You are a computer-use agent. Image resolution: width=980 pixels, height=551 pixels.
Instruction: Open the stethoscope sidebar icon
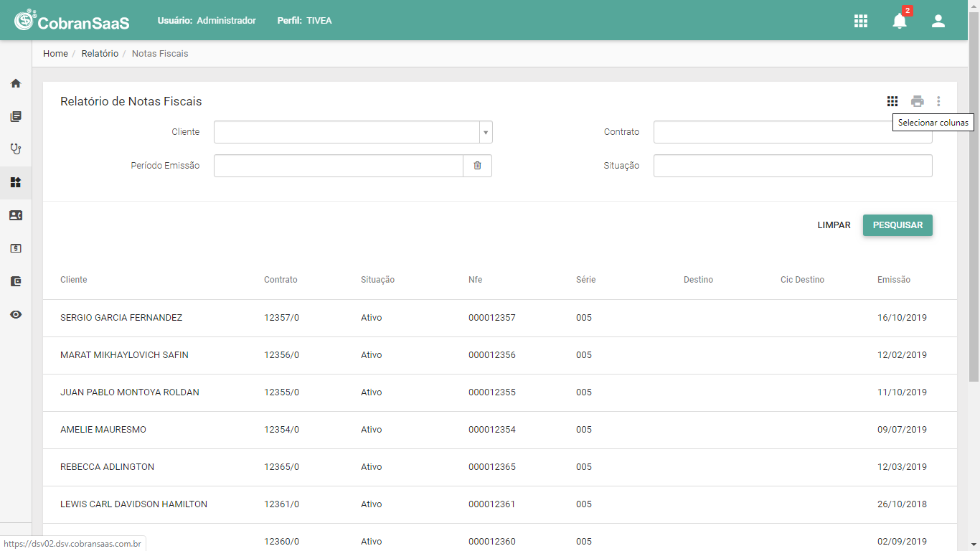tap(16, 149)
